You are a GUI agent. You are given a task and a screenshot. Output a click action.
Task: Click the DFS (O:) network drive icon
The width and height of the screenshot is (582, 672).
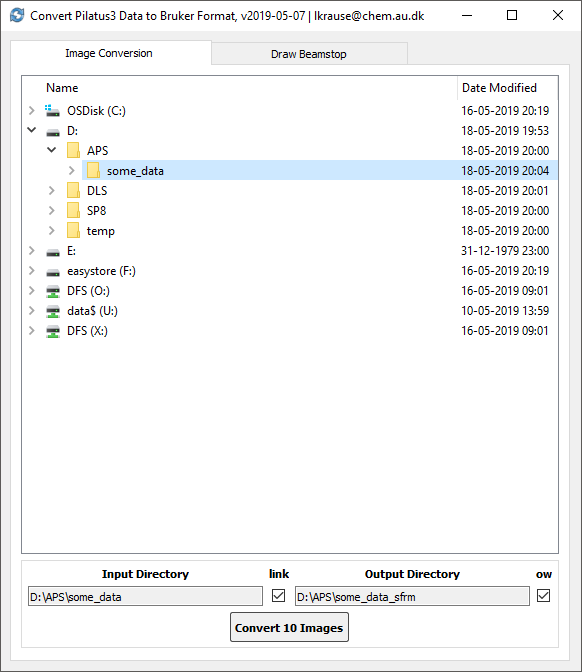(x=53, y=291)
